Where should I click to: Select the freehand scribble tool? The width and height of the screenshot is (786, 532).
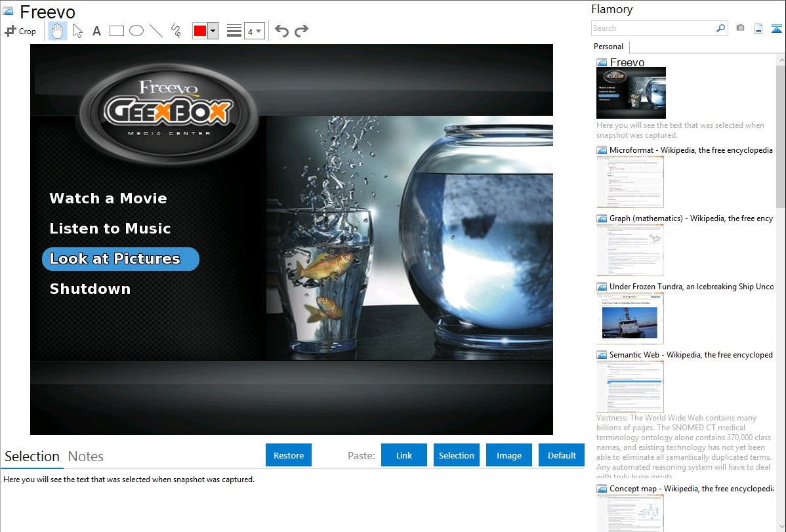tap(176, 31)
